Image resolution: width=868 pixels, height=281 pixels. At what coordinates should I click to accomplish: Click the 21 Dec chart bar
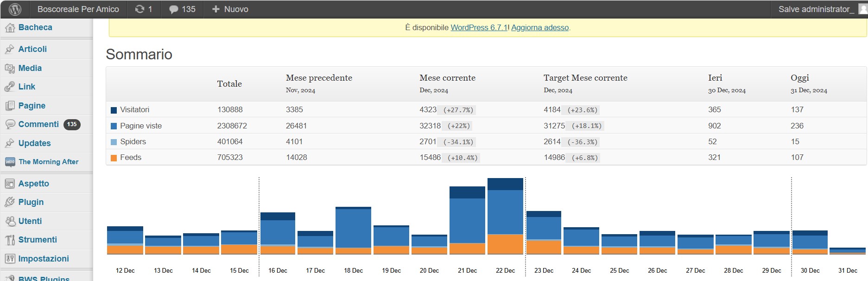[x=467, y=220]
